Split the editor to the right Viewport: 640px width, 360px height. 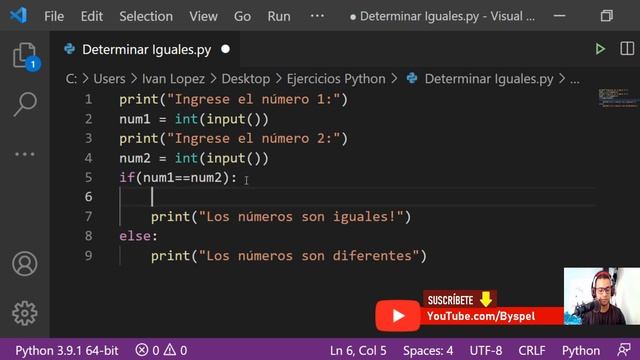[627, 49]
